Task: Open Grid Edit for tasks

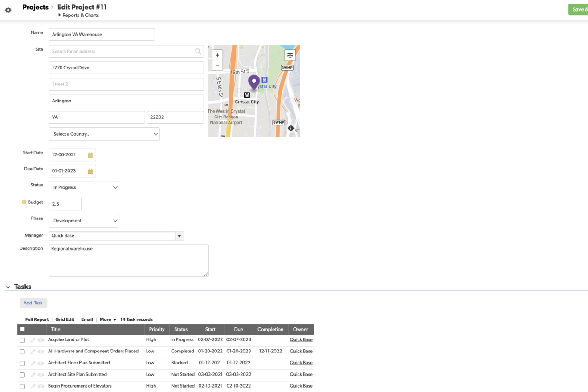Action: (65, 319)
